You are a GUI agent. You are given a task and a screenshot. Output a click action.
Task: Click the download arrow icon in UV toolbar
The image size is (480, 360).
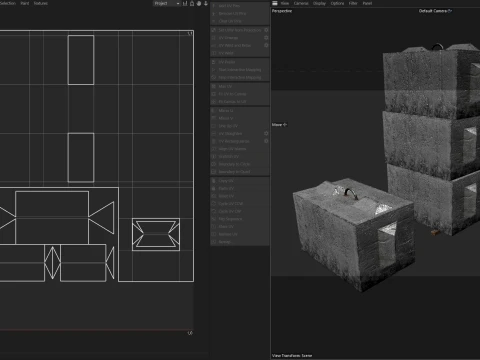tap(206, 3)
